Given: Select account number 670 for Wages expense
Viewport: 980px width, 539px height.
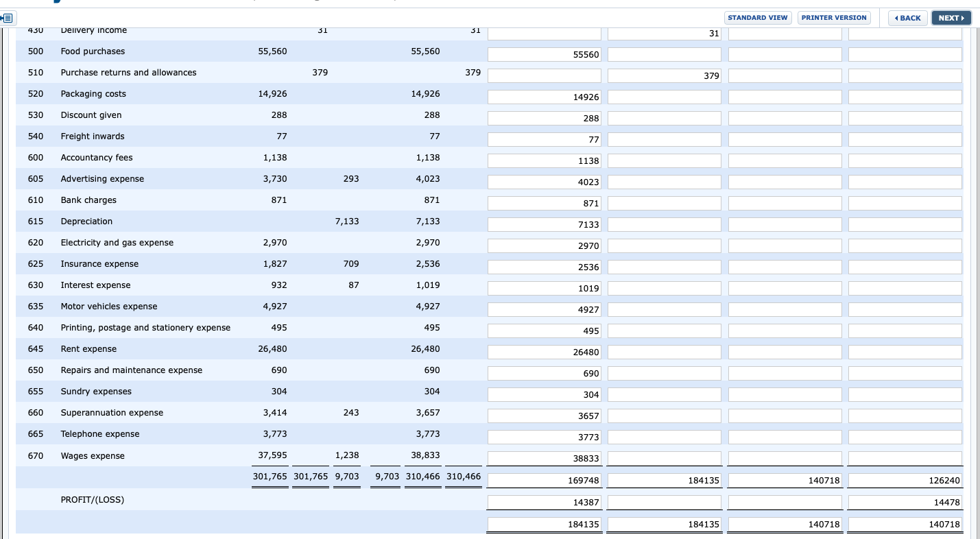Looking at the screenshot, I should pyautogui.click(x=36, y=456).
